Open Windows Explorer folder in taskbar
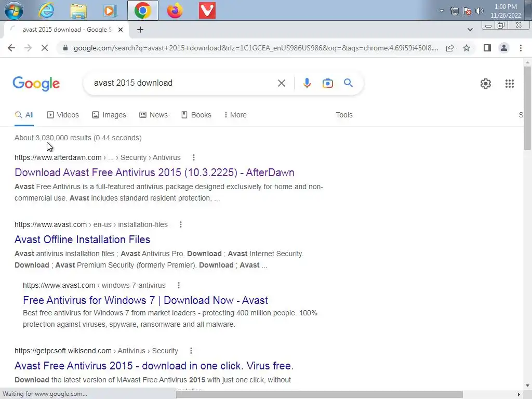The image size is (532, 399). [79, 10]
